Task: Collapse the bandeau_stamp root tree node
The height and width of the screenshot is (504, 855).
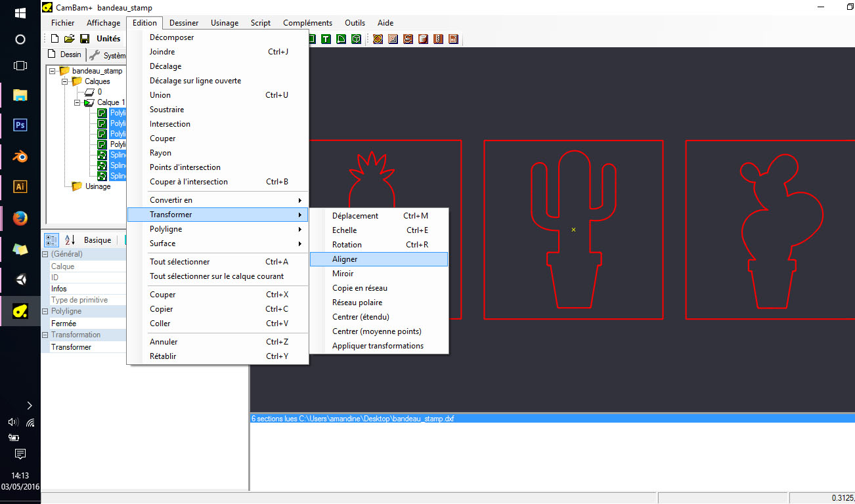Action: [53, 71]
